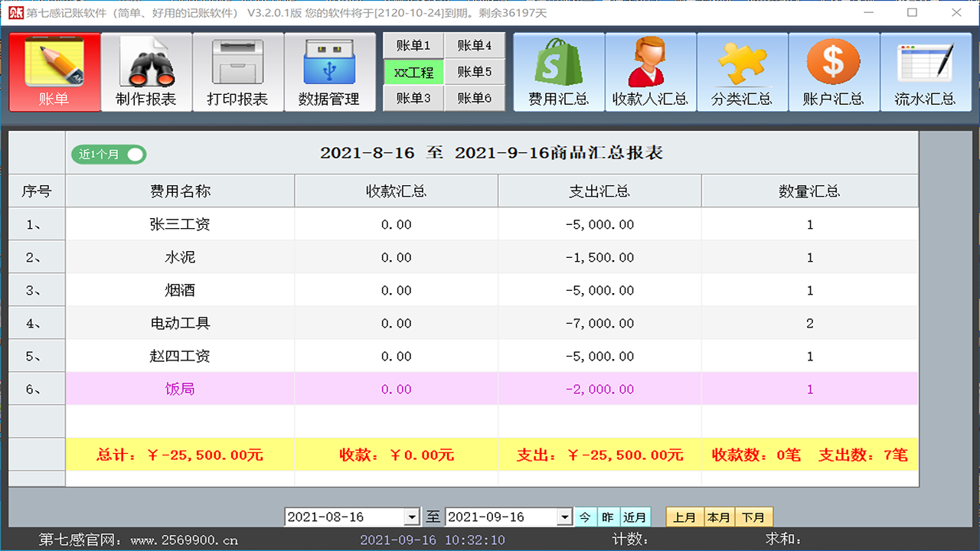Select the 本月 month filter

coord(718,517)
